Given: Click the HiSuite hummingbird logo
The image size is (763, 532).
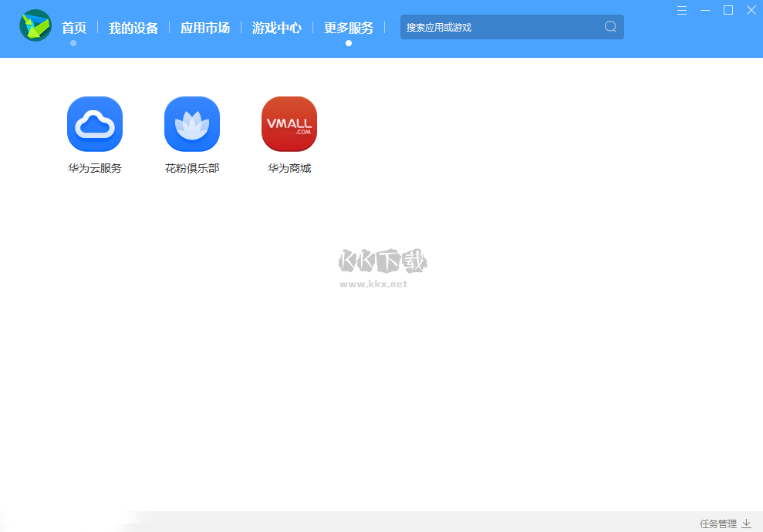Looking at the screenshot, I should click(x=35, y=26).
